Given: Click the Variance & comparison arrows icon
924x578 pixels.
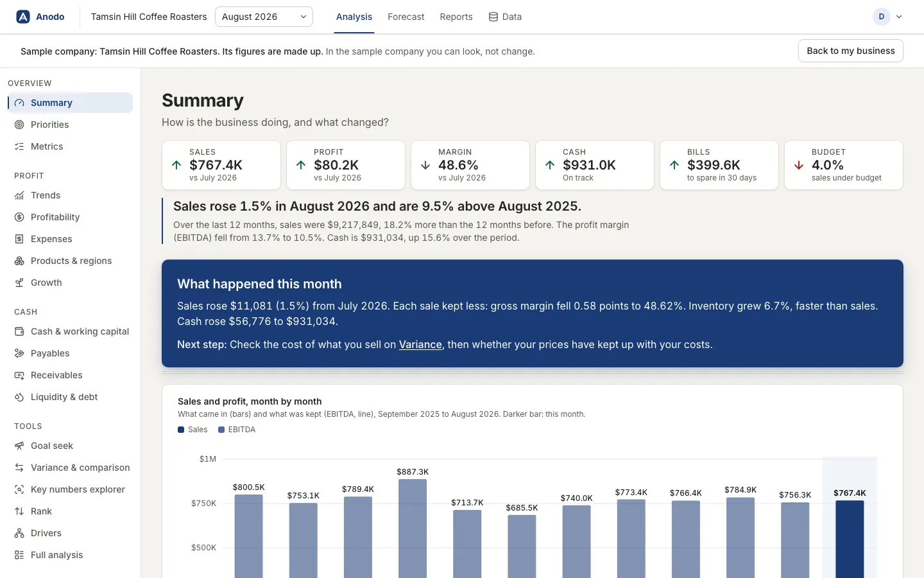Looking at the screenshot, I should 19,468.
